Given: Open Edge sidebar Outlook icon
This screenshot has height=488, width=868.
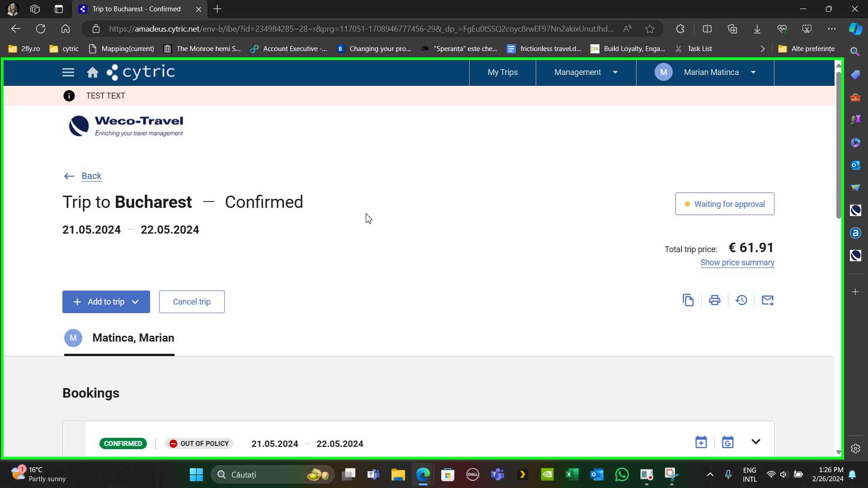Looking at the screenshot, I should click(x=855, y=165).
